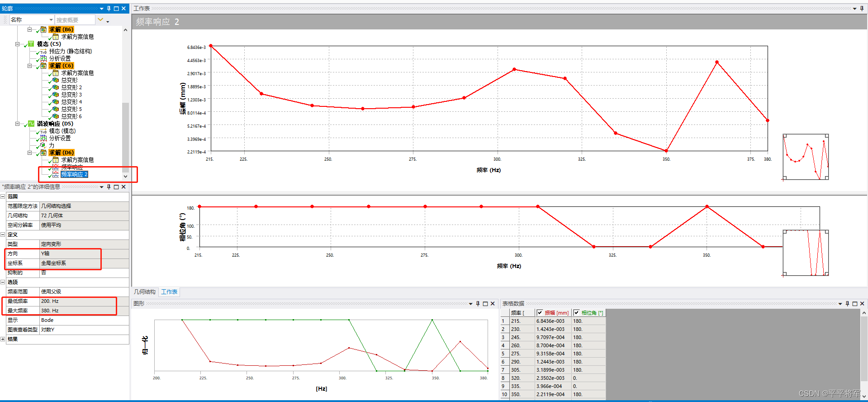Expand the 结果 details section
This screenshot has width=868, height=402.
[x=3, y=339]
